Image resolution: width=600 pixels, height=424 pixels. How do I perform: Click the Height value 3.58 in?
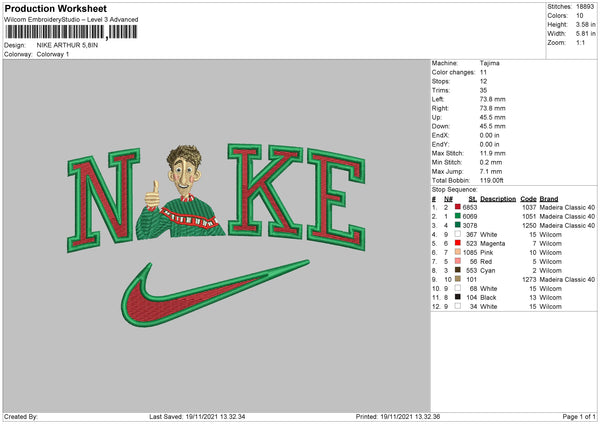pyautogui.click(x=585, y=24)
